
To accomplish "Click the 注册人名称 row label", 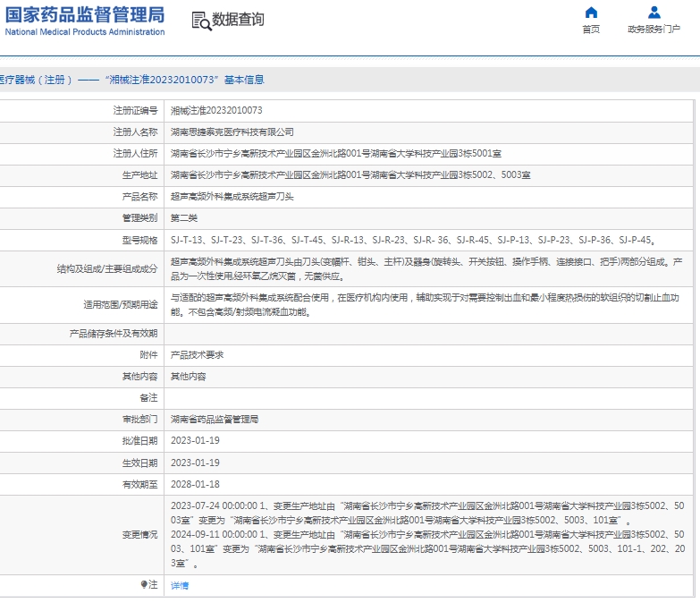I will [135, 132].
